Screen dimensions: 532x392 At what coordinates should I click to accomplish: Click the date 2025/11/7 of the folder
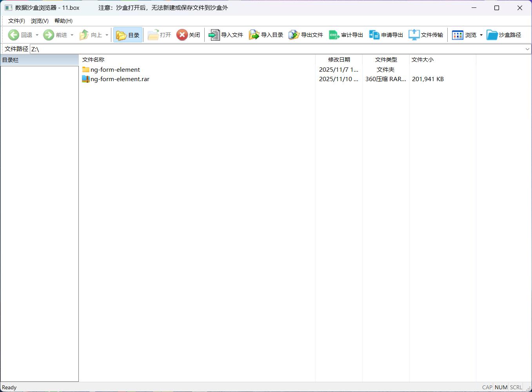[x=339, y=69]
